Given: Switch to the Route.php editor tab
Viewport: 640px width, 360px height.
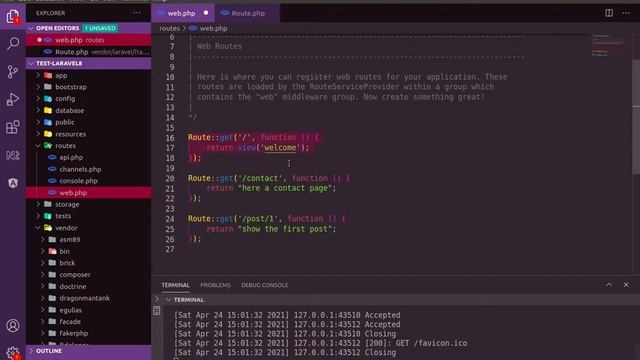Looking at the screenshot, I should [248, 13].
